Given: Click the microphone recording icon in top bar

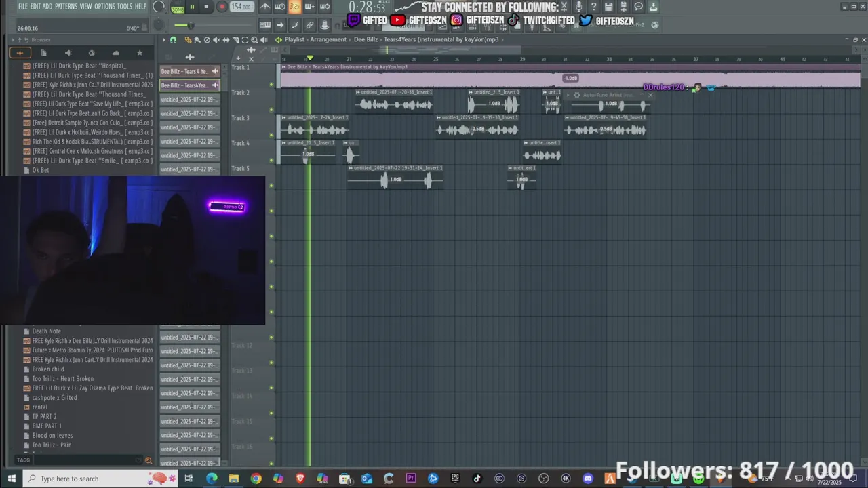Looking at the screenshot, I should point(579,7).
